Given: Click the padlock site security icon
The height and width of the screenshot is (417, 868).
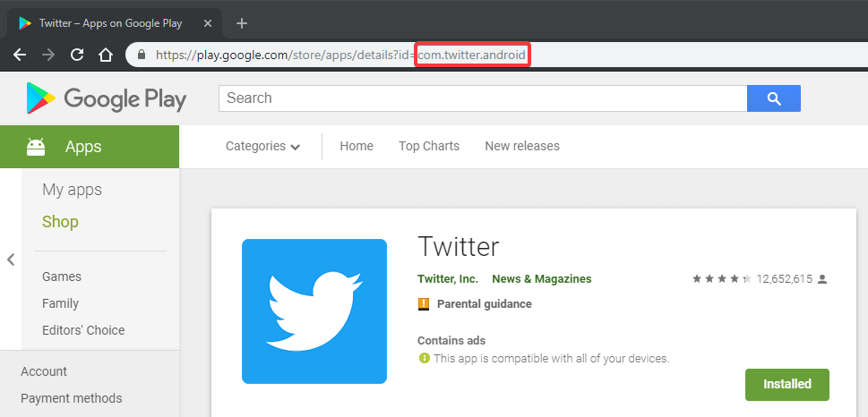Looking at the screenshot, I should (x=142, y=55).
